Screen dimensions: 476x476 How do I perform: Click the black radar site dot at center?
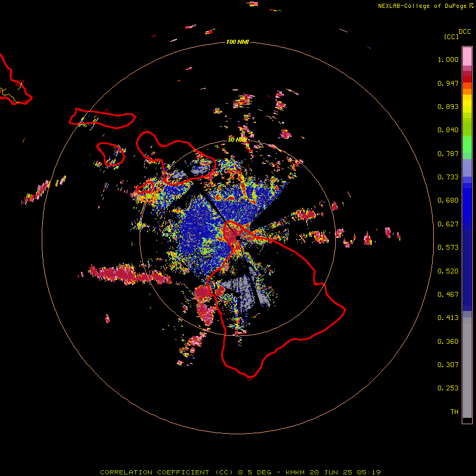click(x=238, y=237)
